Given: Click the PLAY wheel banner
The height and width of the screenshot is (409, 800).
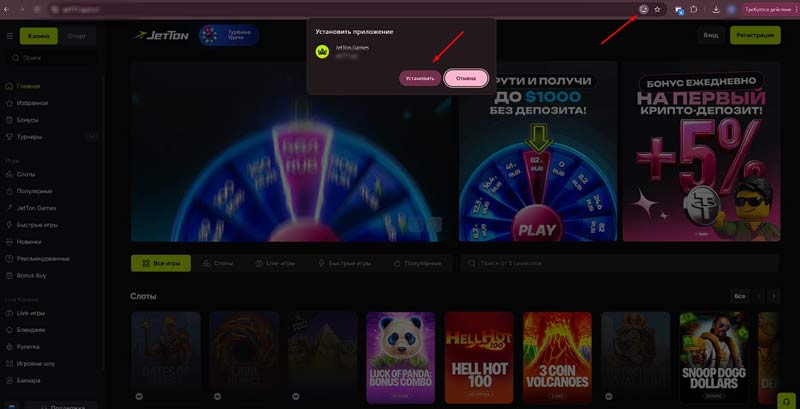Looking at the screenshot, I should pos(538,151).
